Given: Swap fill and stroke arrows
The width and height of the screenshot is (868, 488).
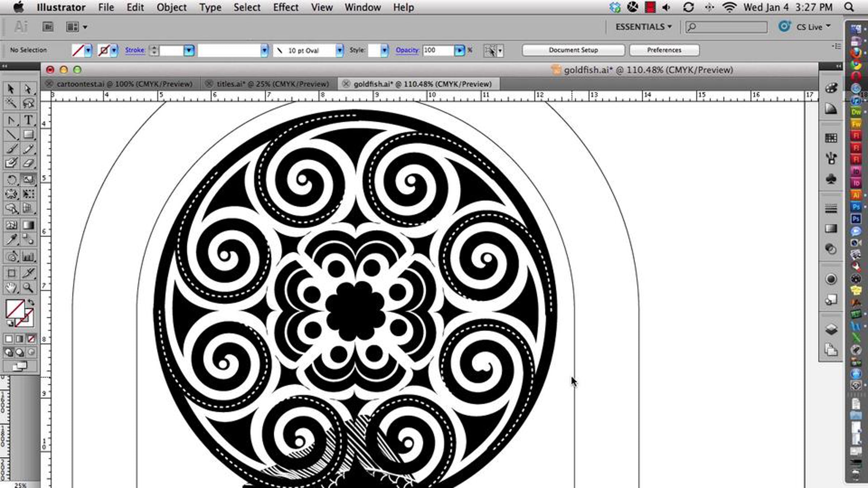Looking at the screenshot, I should [31, 302].
